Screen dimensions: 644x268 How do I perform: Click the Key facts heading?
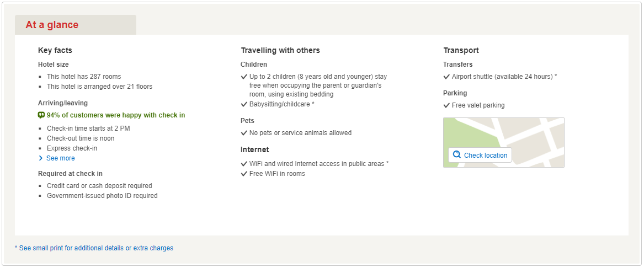(x=55, y=50)
